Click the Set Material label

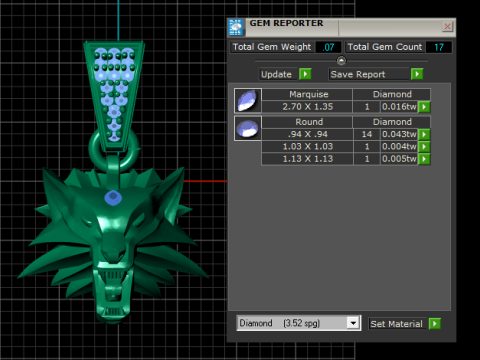(x=397, y=324)
